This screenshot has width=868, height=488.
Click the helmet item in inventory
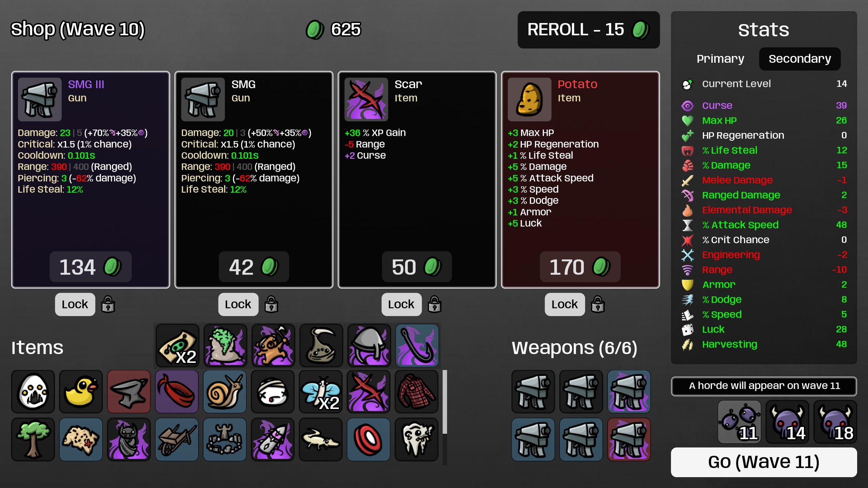[x=369, y=346]
